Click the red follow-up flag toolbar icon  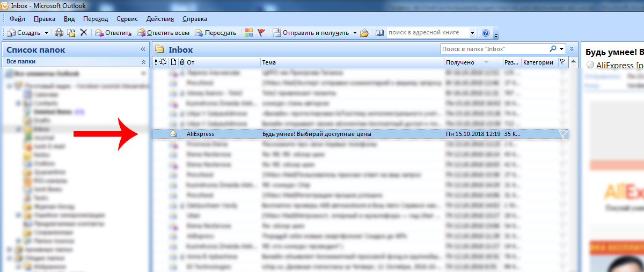point(261,33)
